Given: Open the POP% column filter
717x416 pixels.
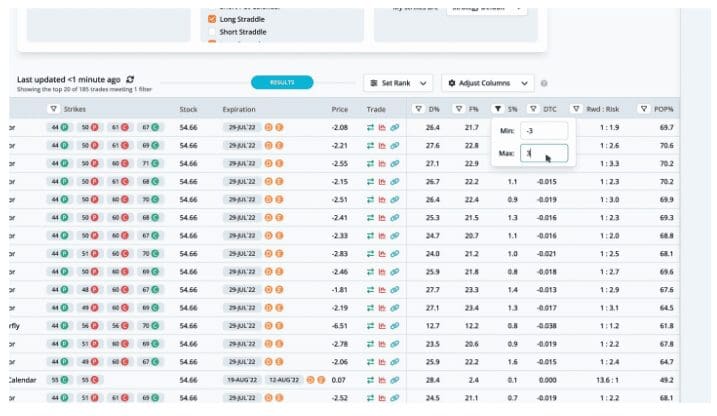Looking at the screenshot, I should pyautogui.click(x=644, y=109).
